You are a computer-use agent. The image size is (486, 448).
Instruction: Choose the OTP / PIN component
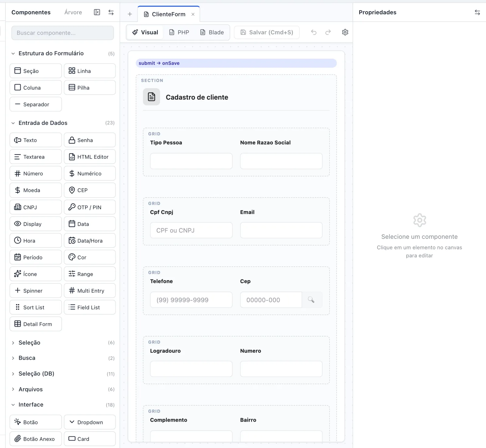point(90,207)
